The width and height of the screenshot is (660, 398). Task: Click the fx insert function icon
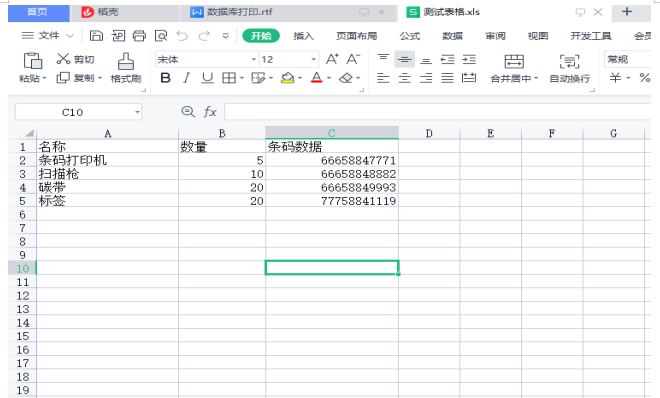pyautogui.click(x=210, y=112)
